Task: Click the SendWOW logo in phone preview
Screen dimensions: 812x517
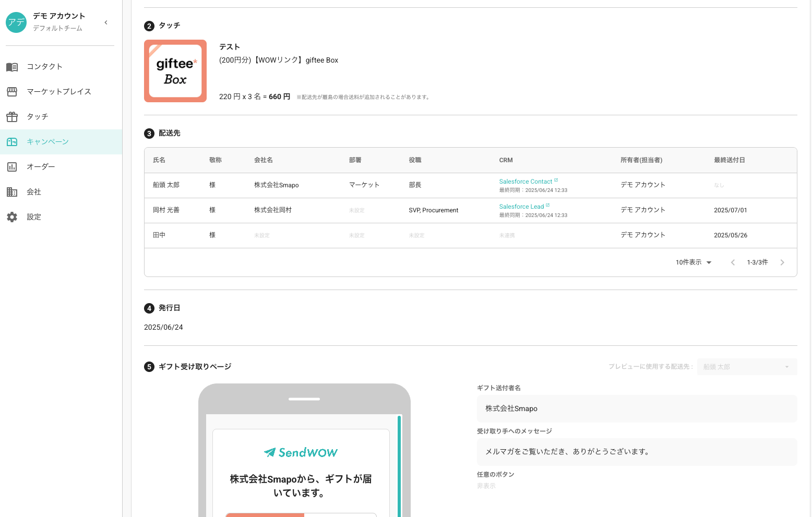Action: click(301, 452)
